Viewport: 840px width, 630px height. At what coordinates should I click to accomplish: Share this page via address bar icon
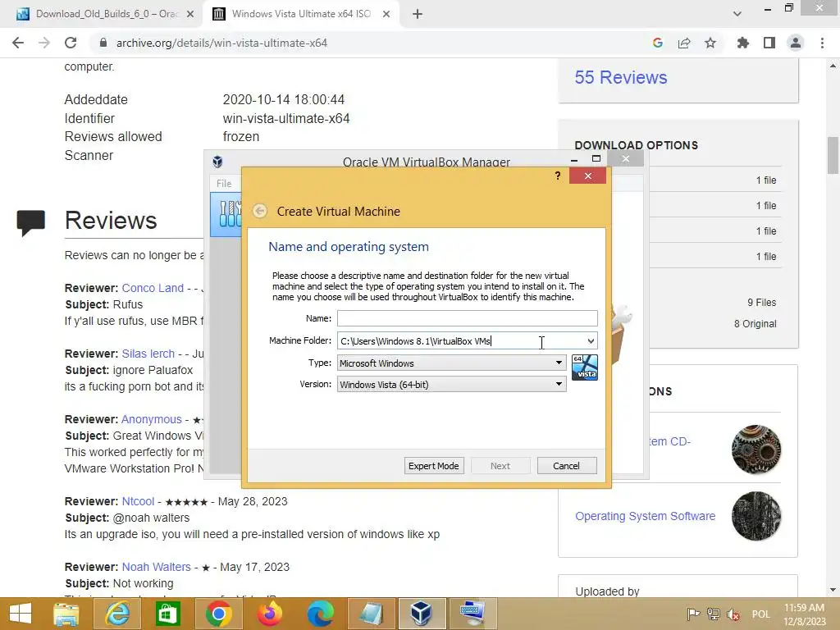point(684,43)
